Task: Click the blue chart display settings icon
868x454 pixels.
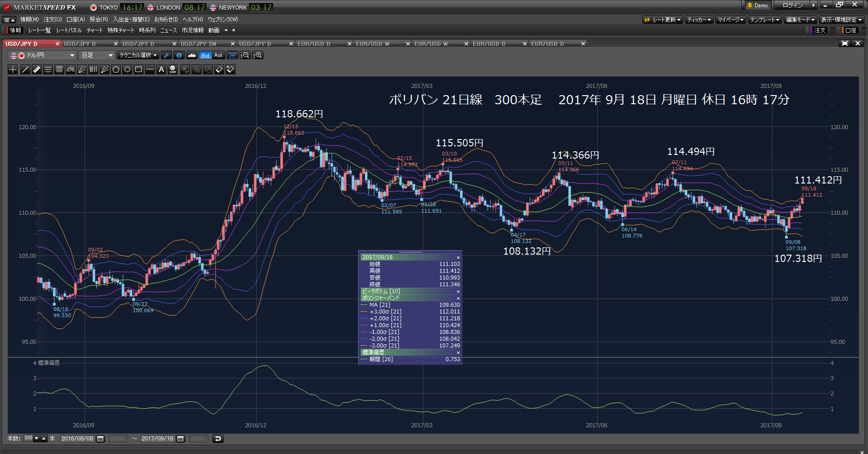Action: pos(232,55)
